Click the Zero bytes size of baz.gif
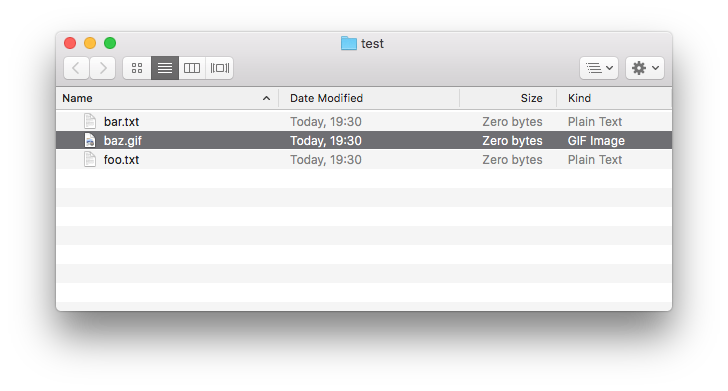 click(512, 141)
